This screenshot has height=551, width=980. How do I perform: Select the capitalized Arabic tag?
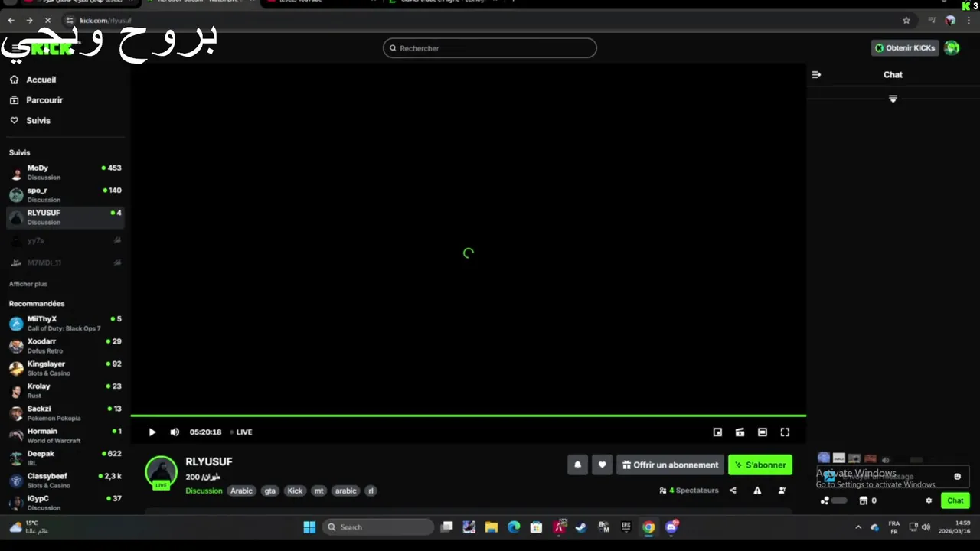tap(241, 491)
